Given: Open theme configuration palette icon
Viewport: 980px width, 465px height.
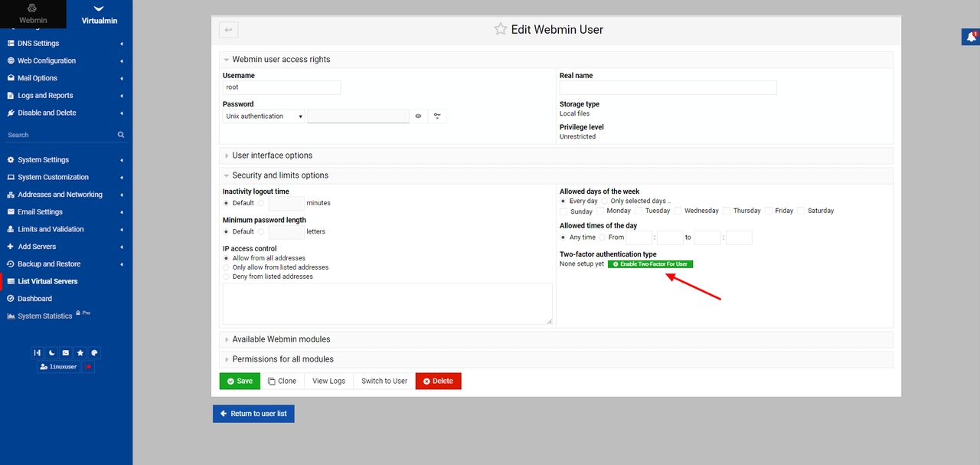Looking at the screenshot, I should (94, 353).
